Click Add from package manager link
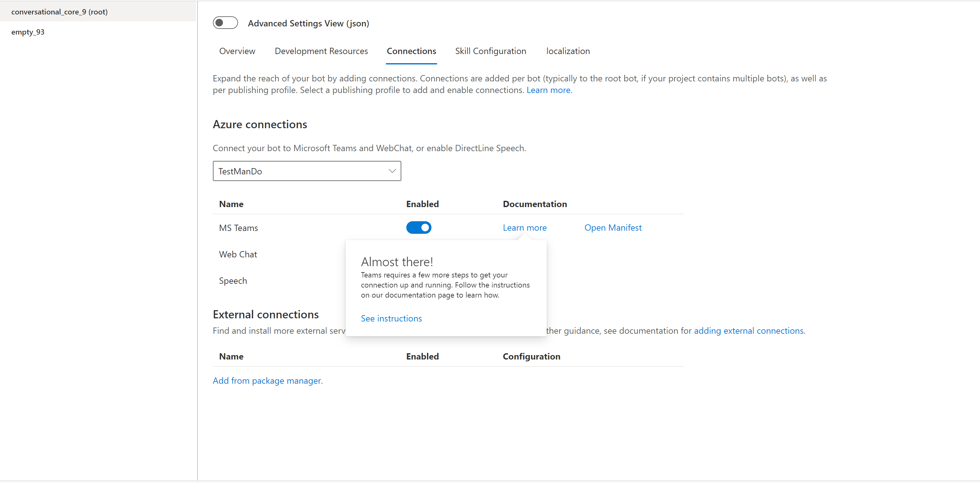Screen dimensions: 980x483 click(267, 381)
